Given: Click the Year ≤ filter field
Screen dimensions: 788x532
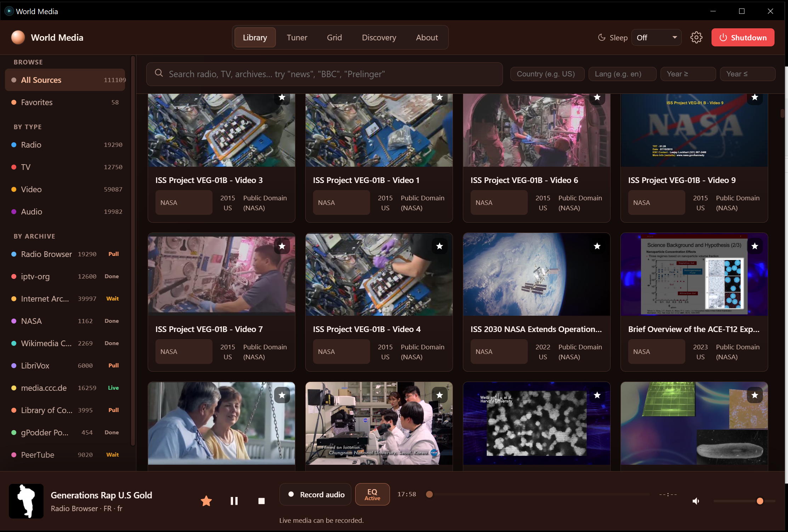Looking at the screenshot, I should [x=747, y=74].
